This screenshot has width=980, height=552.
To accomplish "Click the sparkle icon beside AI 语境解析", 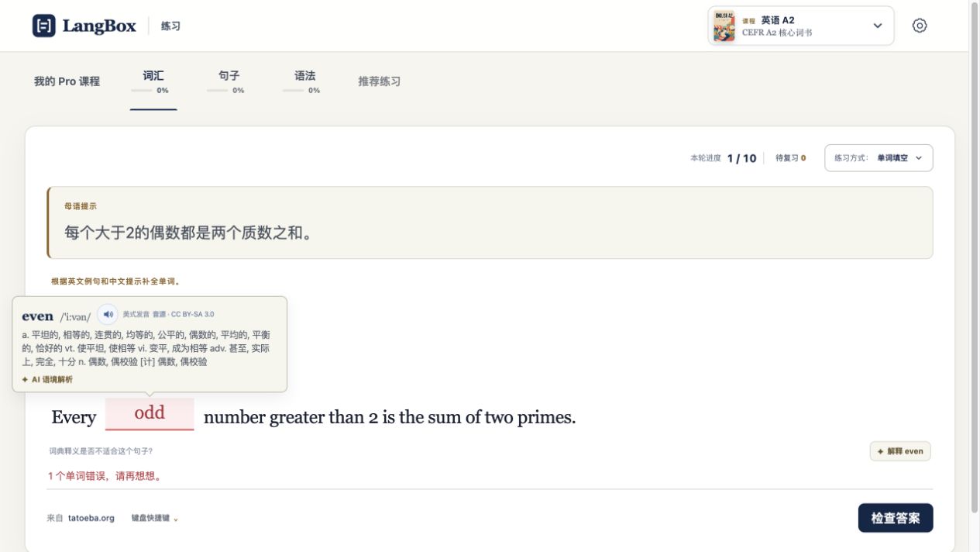I will [x=26, y=380].
